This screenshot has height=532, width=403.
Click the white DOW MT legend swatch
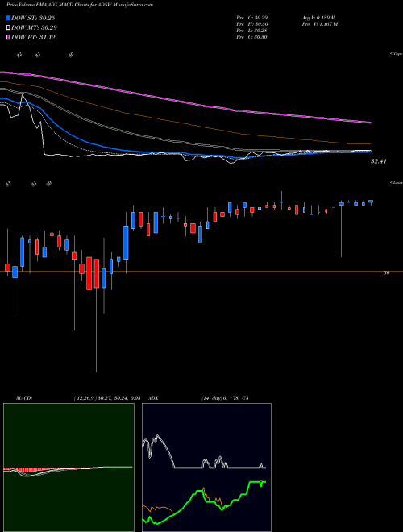(x=8, y=28)
